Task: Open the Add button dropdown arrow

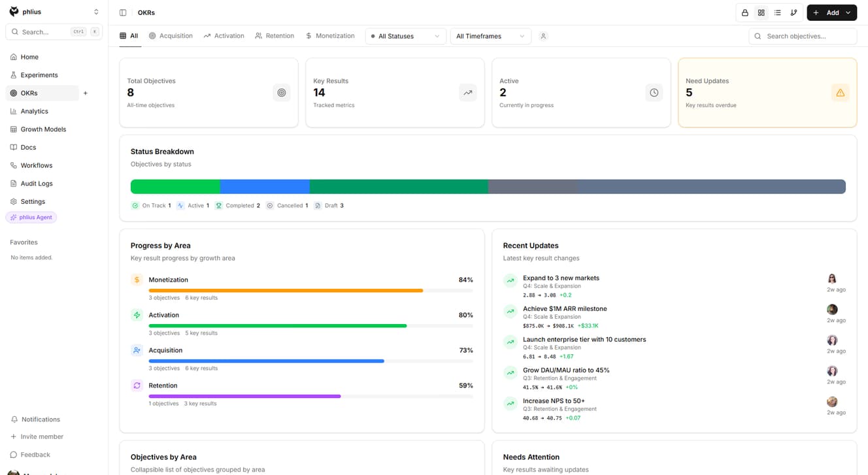Action: (x=847, y=12)
